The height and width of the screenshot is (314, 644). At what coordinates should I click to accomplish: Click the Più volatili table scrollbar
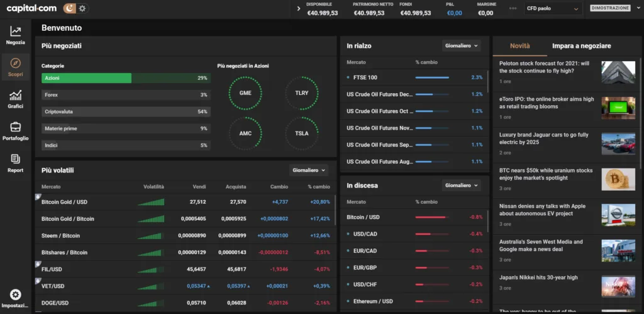pos(335,210)
